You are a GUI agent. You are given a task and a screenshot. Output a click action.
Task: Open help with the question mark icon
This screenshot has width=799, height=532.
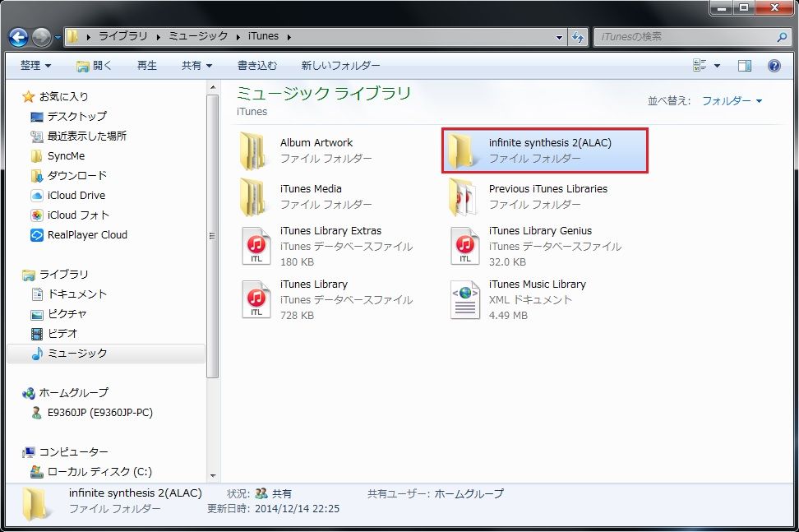click(774, 65)
